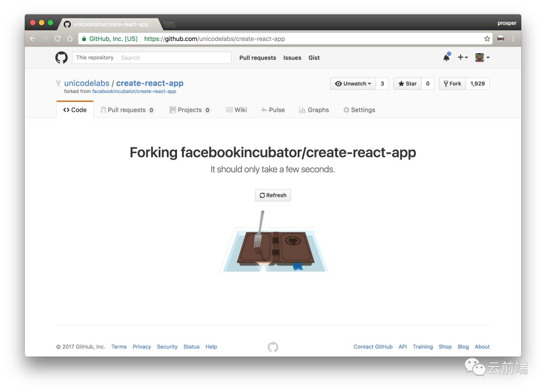Click the unicodelabs/create-react-app browser tab

click(110, 24)
